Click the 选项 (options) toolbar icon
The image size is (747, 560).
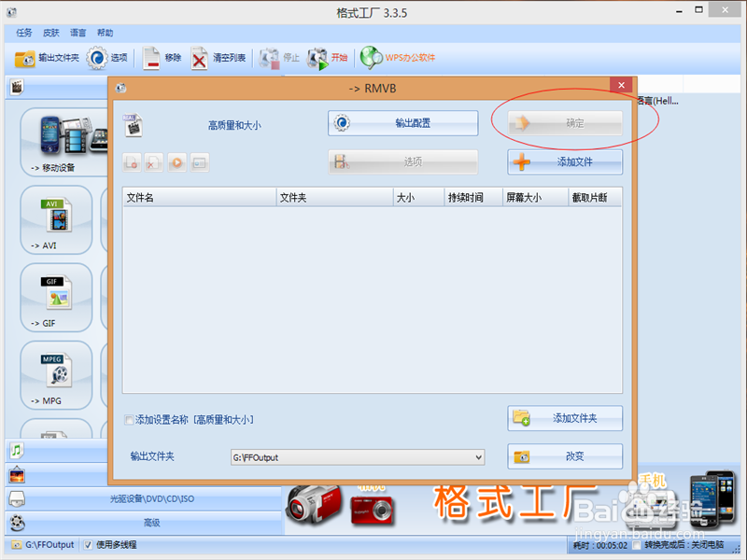[108, 57]
